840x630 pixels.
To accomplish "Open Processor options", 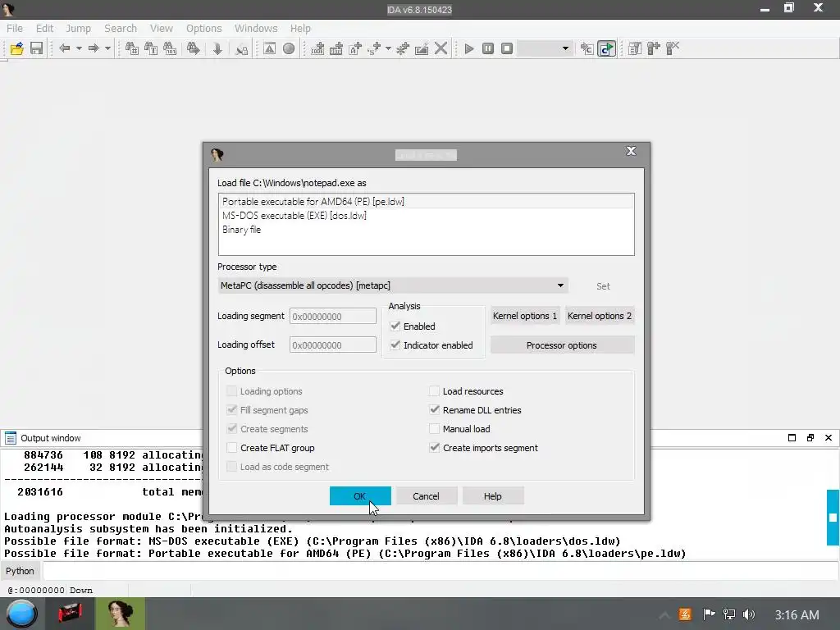I will click(562, 345).
